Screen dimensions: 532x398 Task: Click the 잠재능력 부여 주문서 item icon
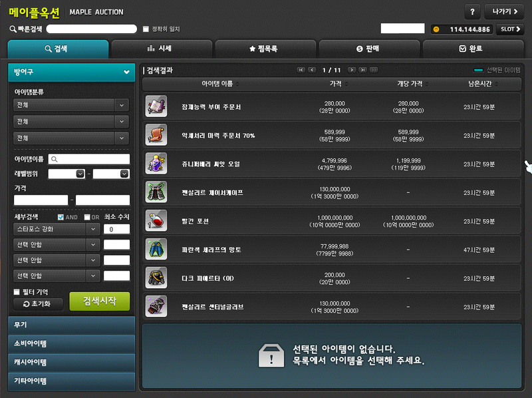(156, 106)
